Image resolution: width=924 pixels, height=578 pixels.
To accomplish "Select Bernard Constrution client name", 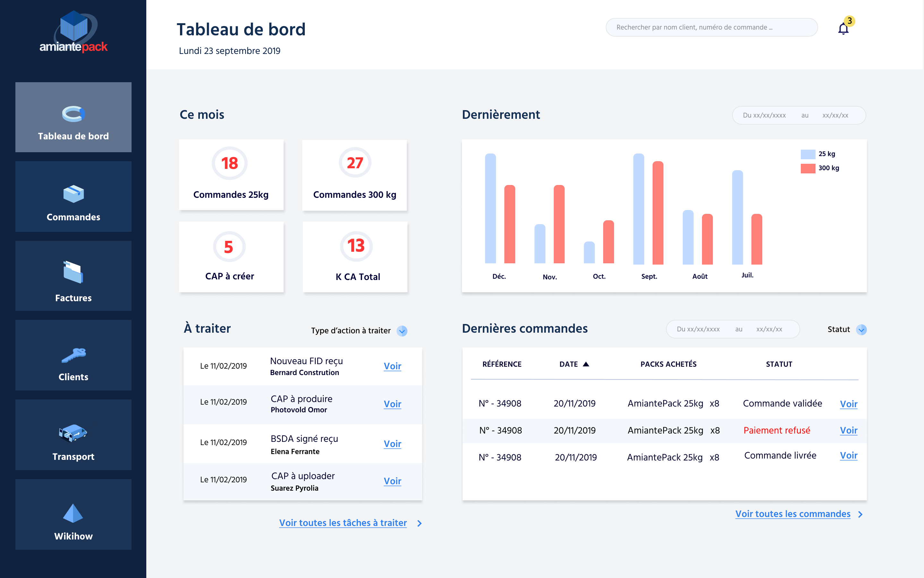I will tap(304, 373).
